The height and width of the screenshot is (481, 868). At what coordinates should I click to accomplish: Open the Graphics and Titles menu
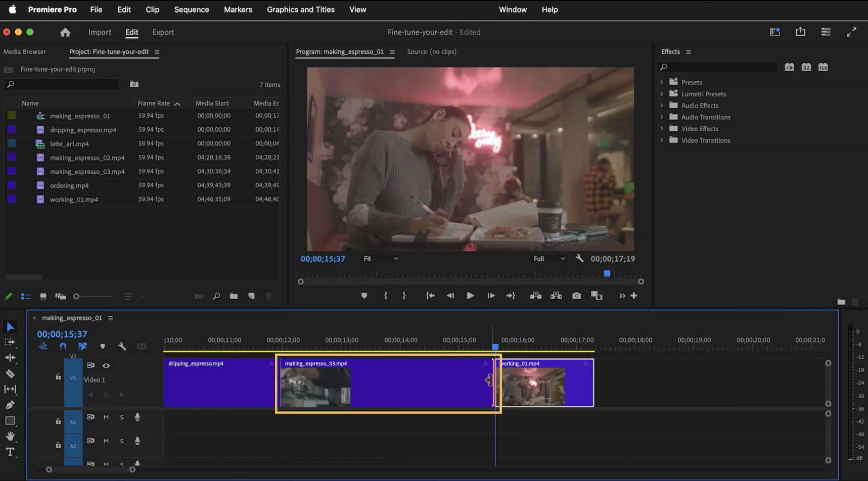[x=300, y=9]
